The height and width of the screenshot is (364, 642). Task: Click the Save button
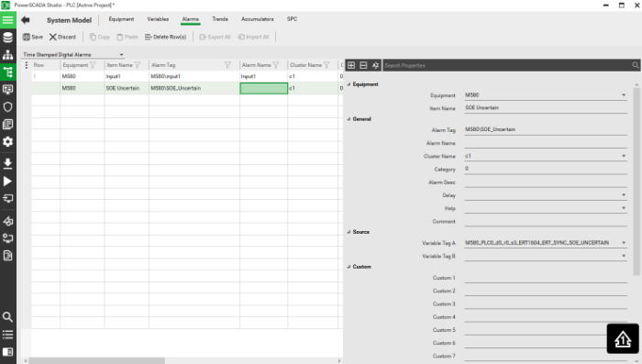tap(33, 37)
